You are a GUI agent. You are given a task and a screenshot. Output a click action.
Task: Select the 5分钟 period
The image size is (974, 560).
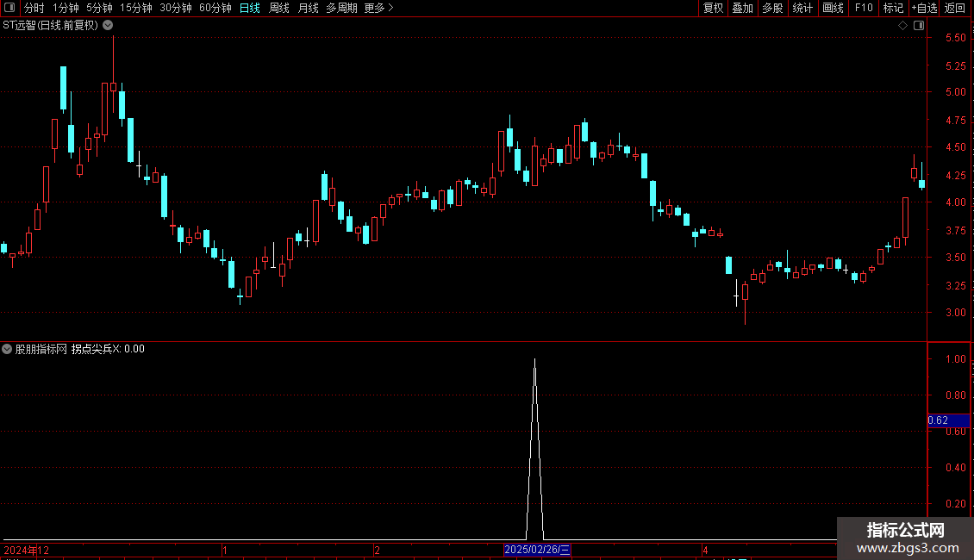(x=99, y=8)
